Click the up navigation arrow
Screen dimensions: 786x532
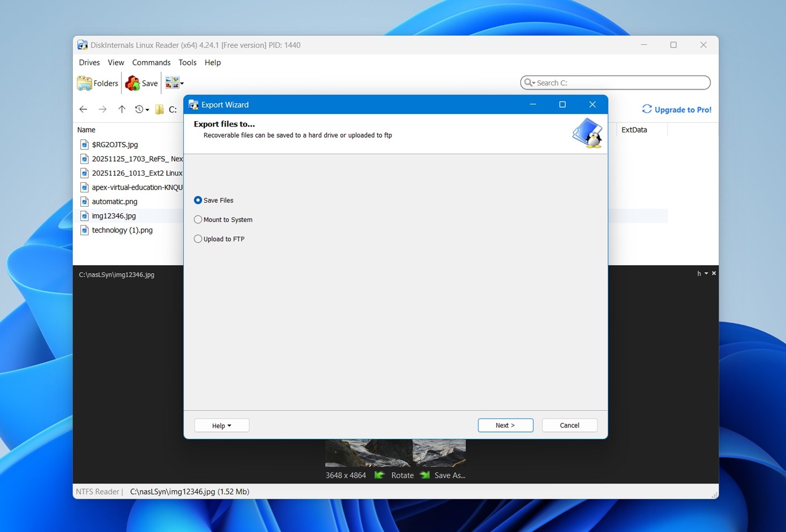point(122,109)
